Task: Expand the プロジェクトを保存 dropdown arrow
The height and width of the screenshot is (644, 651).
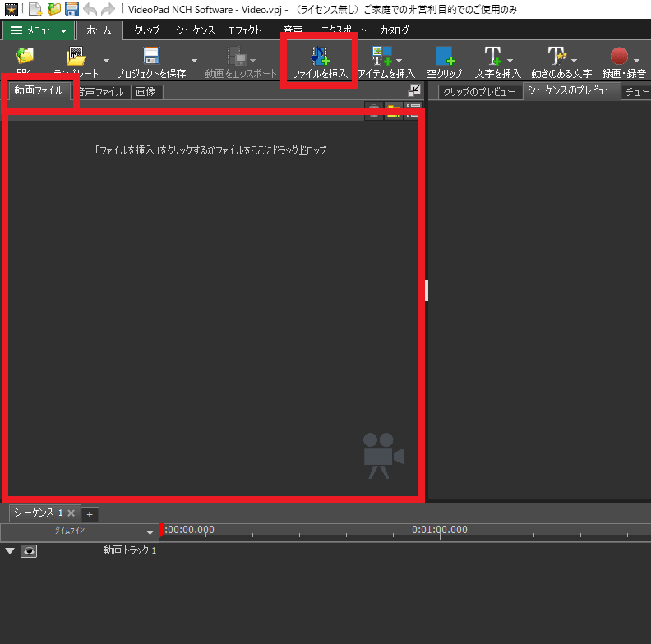Action: coord(194,60)
